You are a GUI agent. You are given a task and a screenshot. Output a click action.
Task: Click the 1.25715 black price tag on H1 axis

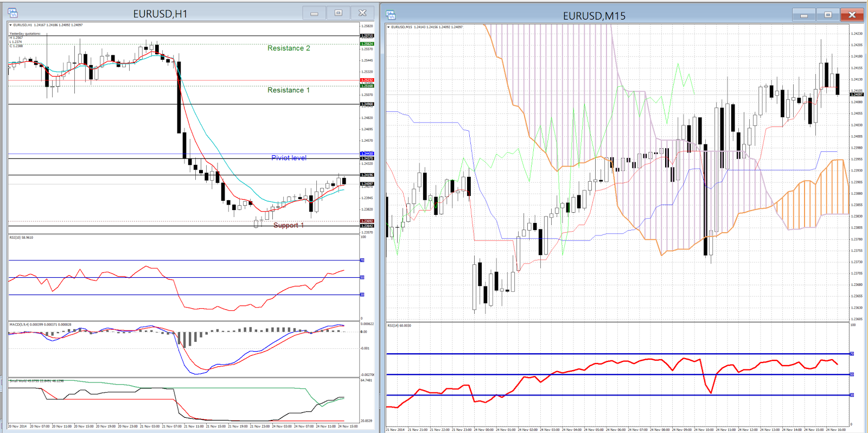tap(367, 36)
